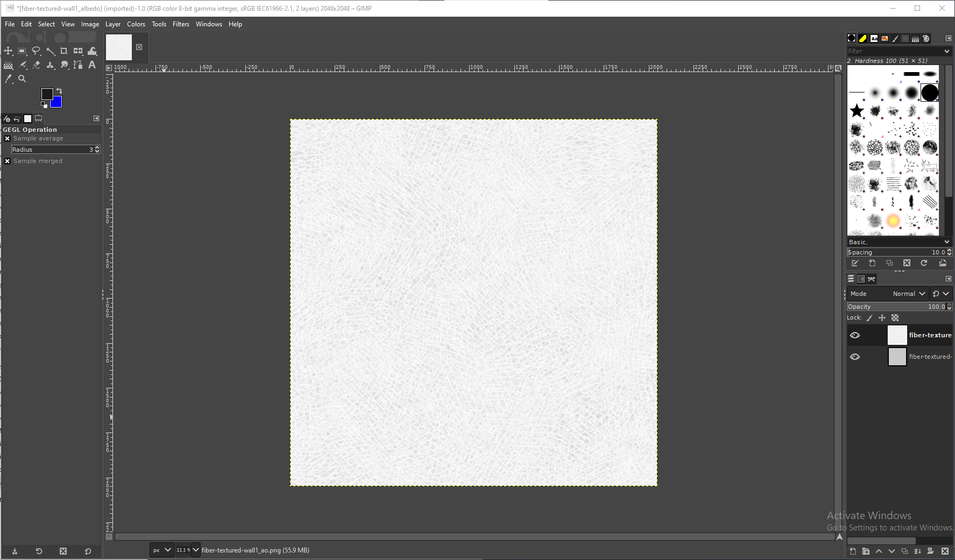Adjust the brush Spacing slider
This screenshot has height=560, width=955.
899,252
